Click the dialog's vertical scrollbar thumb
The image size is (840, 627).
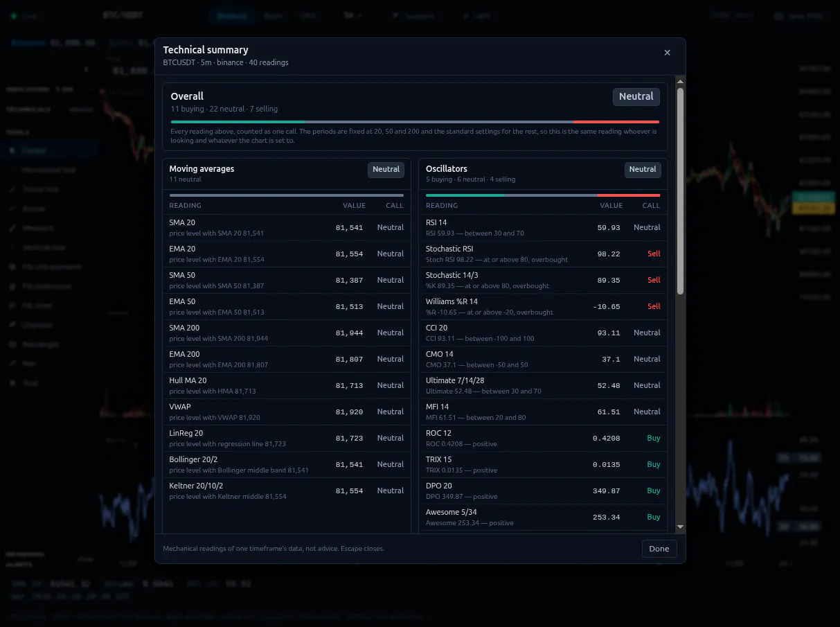click(x=680, y=191)
